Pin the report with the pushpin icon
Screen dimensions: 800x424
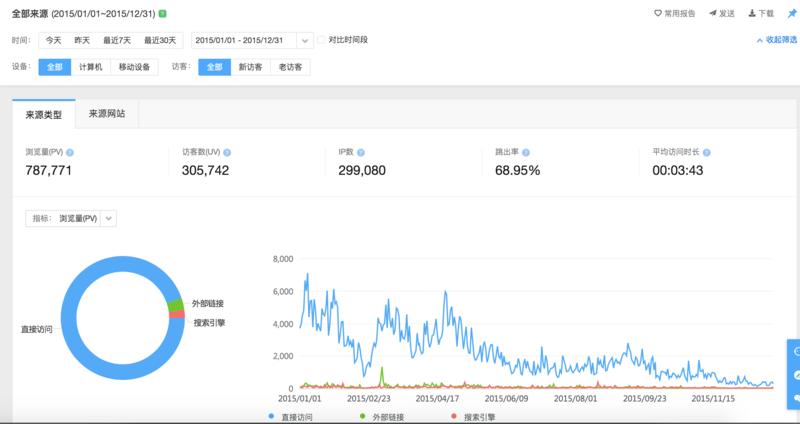[792, 13]
